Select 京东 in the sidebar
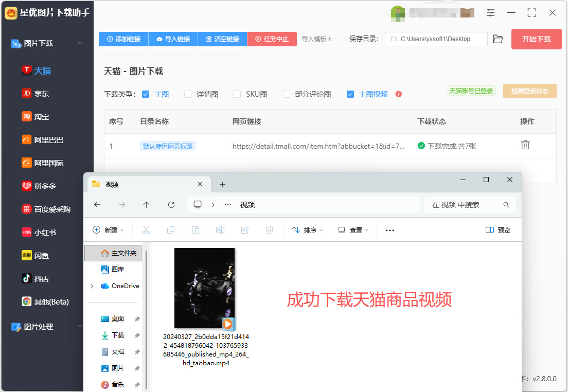 tap(35, 94)
